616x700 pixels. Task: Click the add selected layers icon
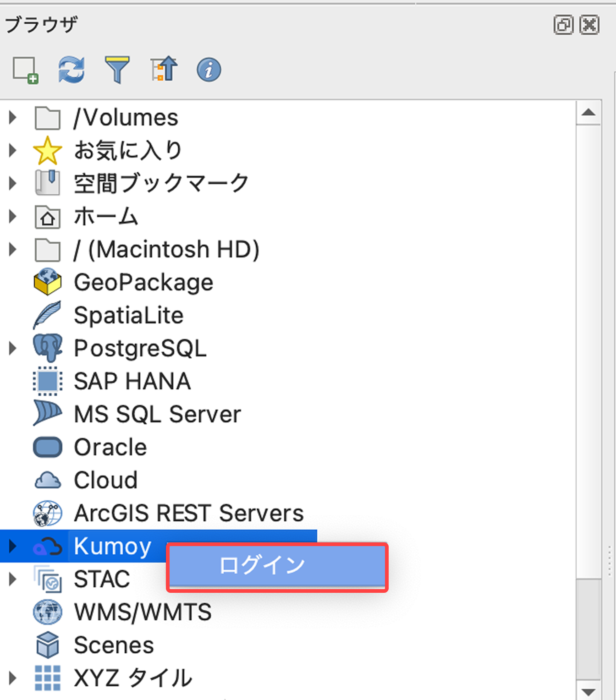pos(25,70)
